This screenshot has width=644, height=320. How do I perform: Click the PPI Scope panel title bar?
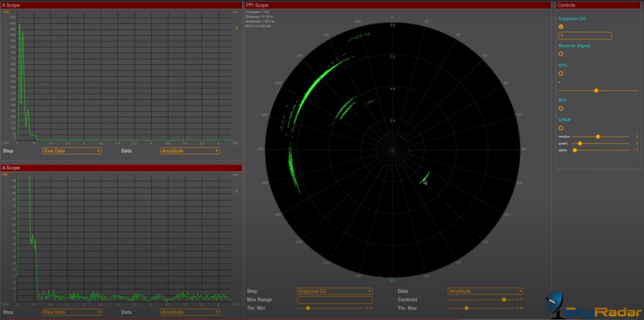point(398,5)
